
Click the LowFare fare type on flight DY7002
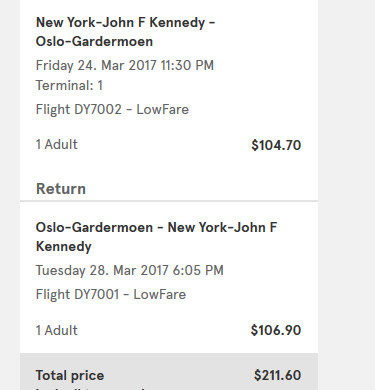coord(163,110)
